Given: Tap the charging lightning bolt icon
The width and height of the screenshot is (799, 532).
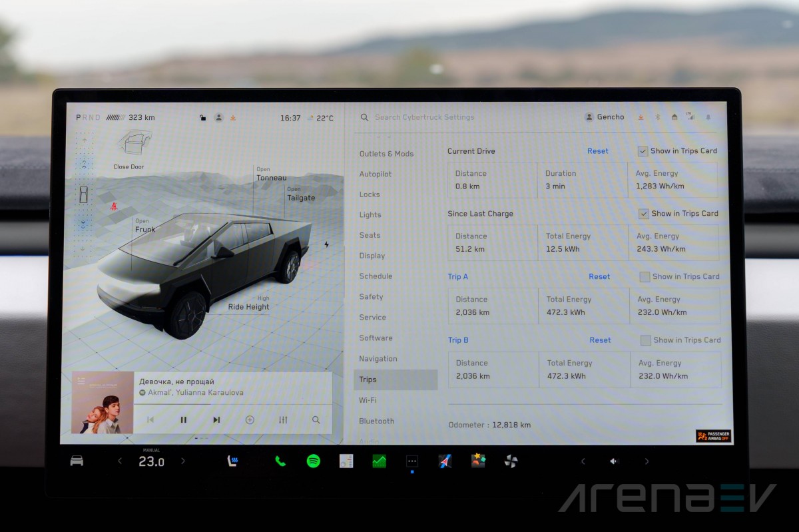Looking at the screenshot, I should click(326, 244).
